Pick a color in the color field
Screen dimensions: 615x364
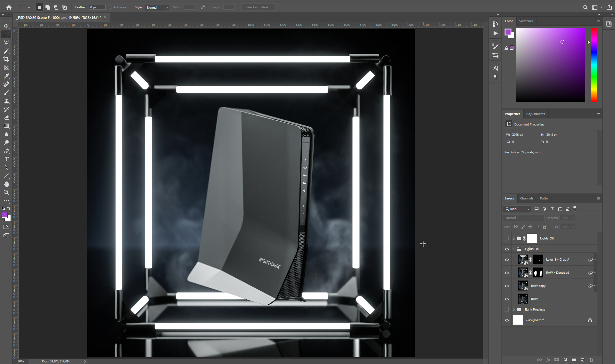tap(551, 65)
